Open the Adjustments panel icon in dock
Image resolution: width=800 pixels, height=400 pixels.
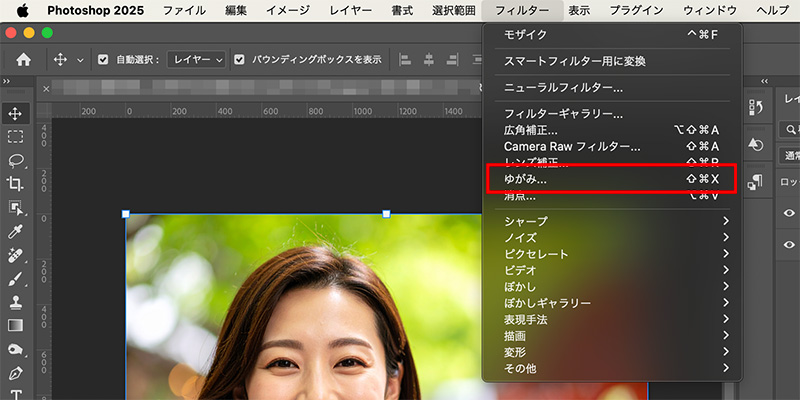755,144
